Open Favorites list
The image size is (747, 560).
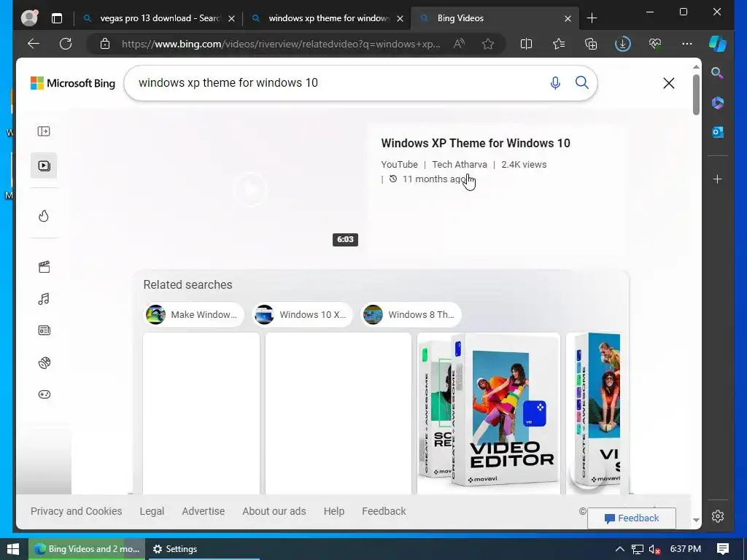tap(559, 44)
